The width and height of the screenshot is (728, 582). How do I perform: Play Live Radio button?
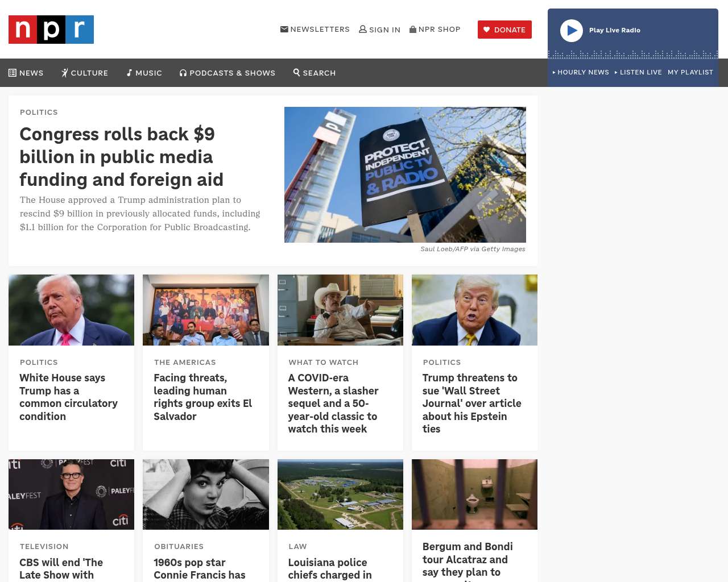pyautogui.click(x=572, y=30)
